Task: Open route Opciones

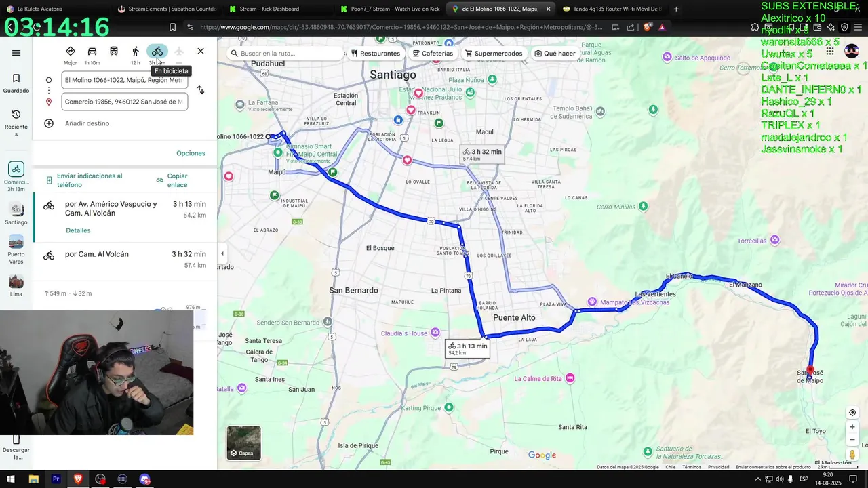Action: pyautogui.click(x=191, y=153)
